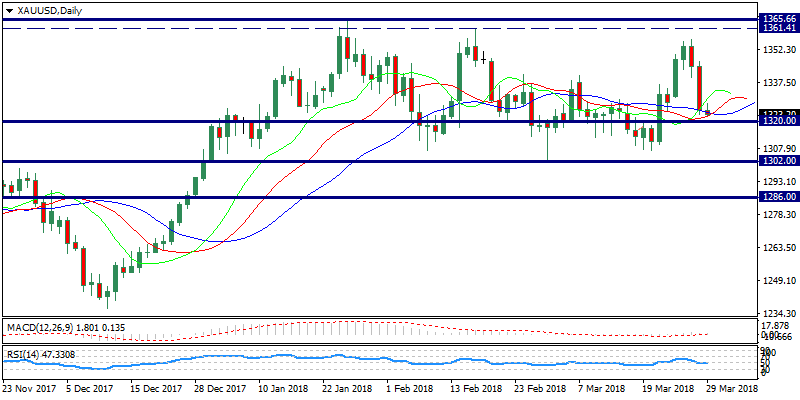Click the 1320.00 support level label
The width and height of the screenshot is (800, 400).
778,121
